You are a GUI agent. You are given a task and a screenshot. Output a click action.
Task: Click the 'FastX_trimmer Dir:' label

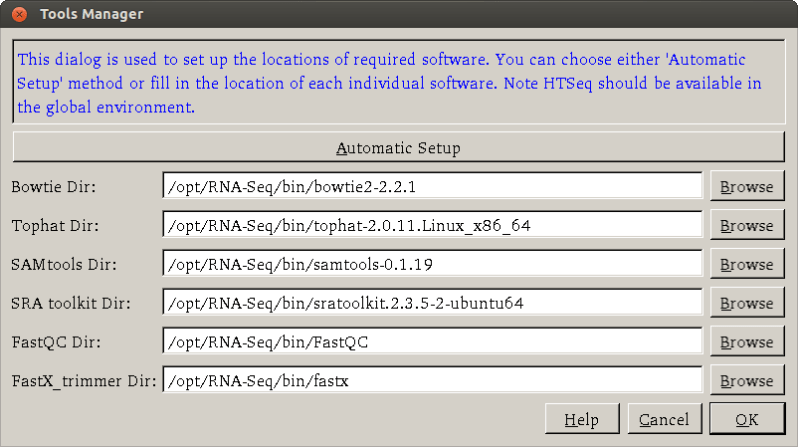84,381
